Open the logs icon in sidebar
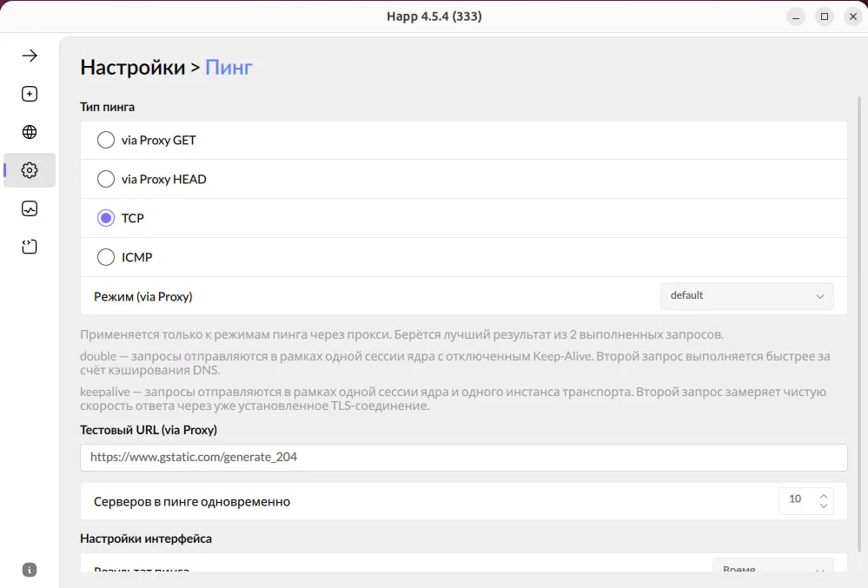Viewport: 868px width, 588px height. [30, 247]
